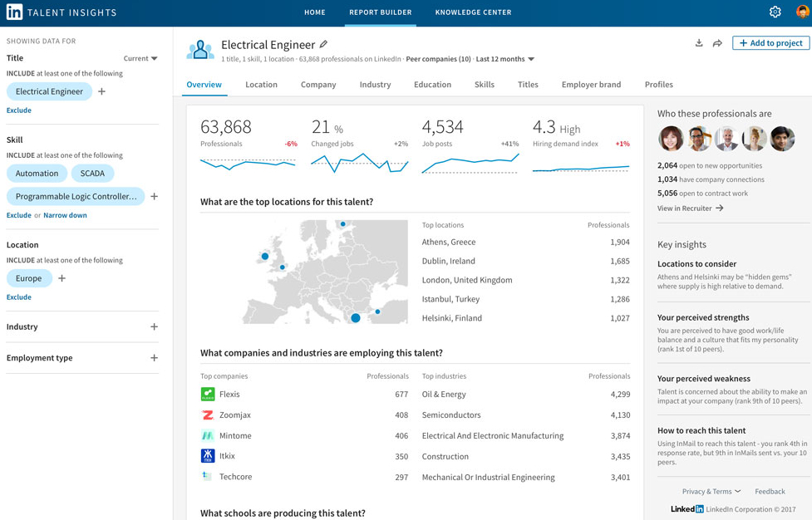Click the Programmable Logic Controller skill chip
This screenshot has height=520, width=812.
point(76,197)
